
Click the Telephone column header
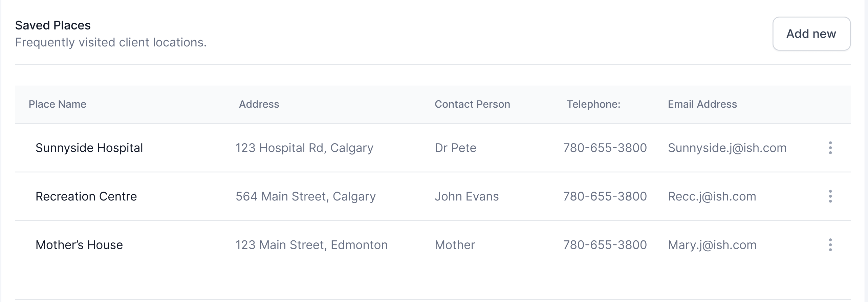593,104
